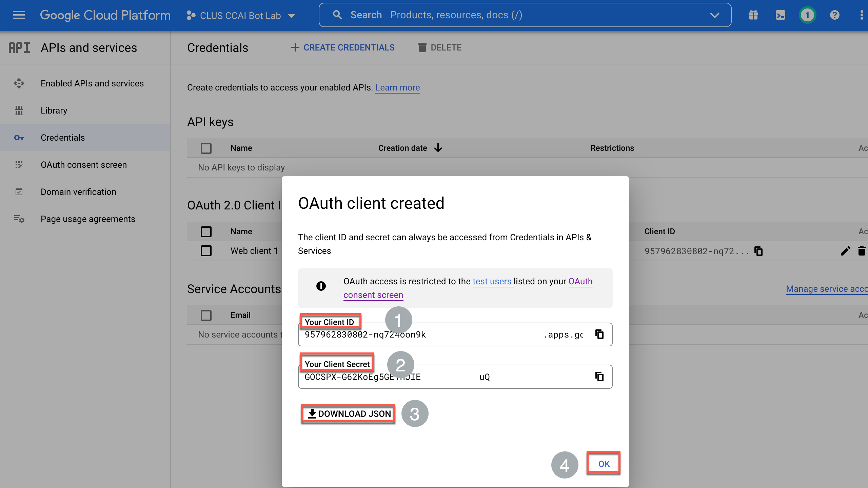Click the Enabled APIs diamond icon

click(19, 83)
